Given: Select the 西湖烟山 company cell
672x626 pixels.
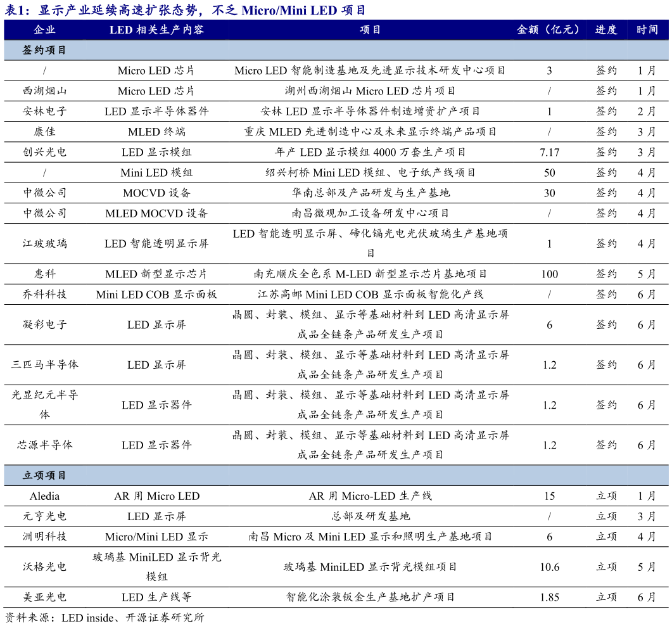Looking at the screenshot, I should coord(44,91).
